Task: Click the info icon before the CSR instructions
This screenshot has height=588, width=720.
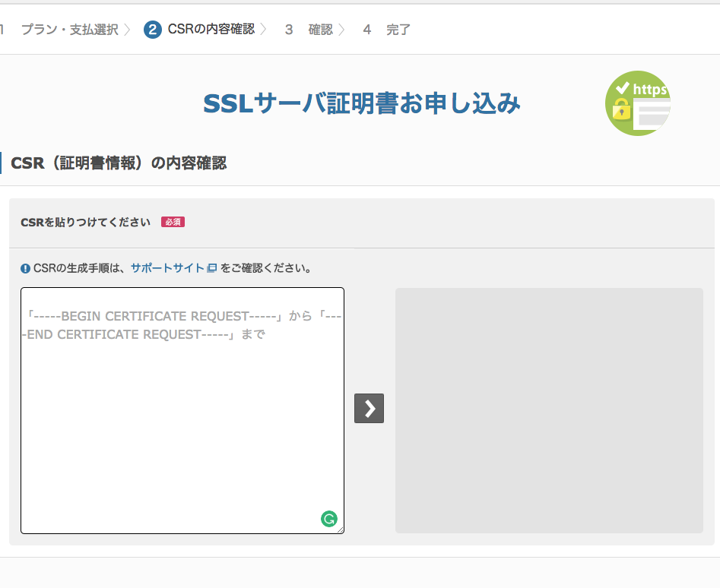Action: 24,268
